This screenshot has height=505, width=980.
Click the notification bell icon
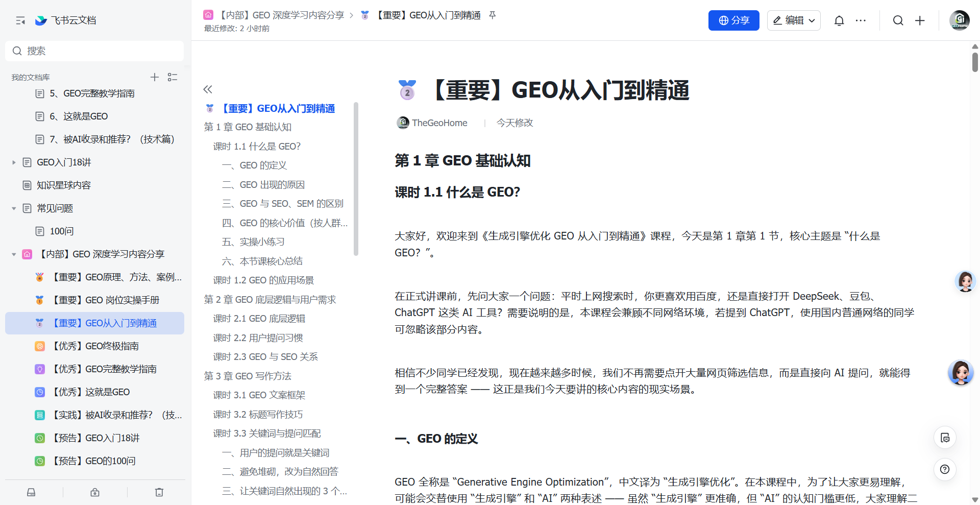[x=839, y=20]
